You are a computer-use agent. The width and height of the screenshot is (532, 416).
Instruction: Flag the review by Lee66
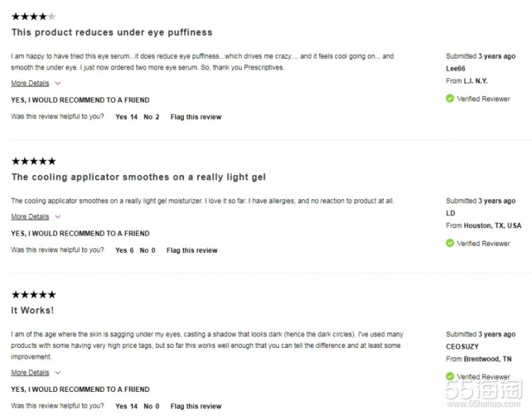coord(196,117)
